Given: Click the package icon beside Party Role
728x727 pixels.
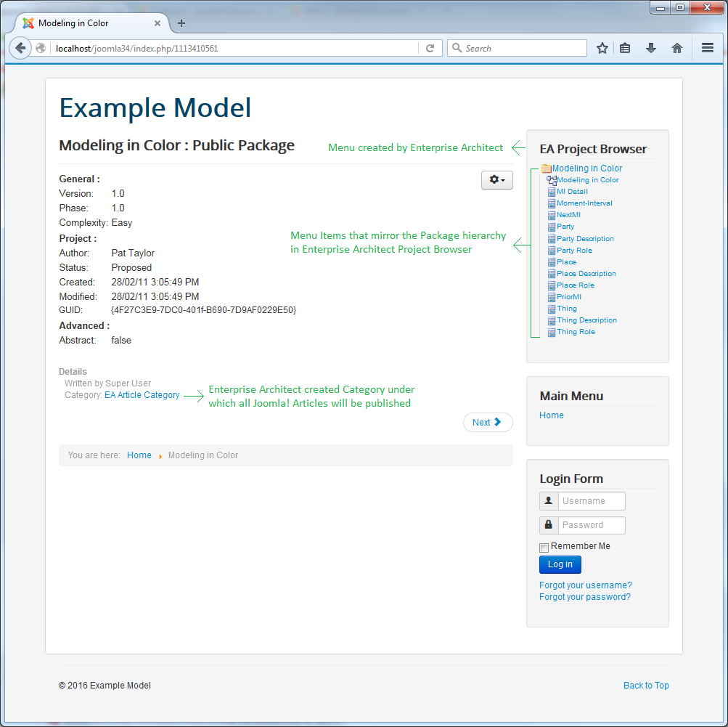Looking at the screenshot, I should pyautogui.click(x=552, y=250).
